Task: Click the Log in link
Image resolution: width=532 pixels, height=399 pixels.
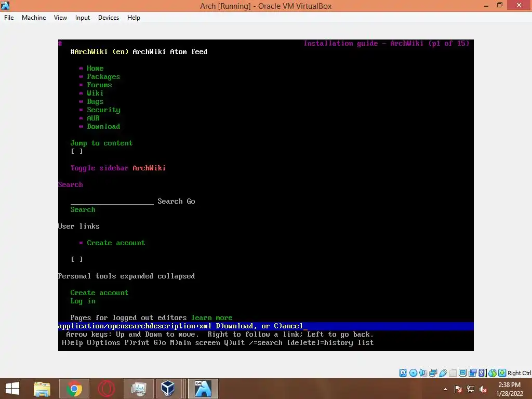Action: coord(83,301)
